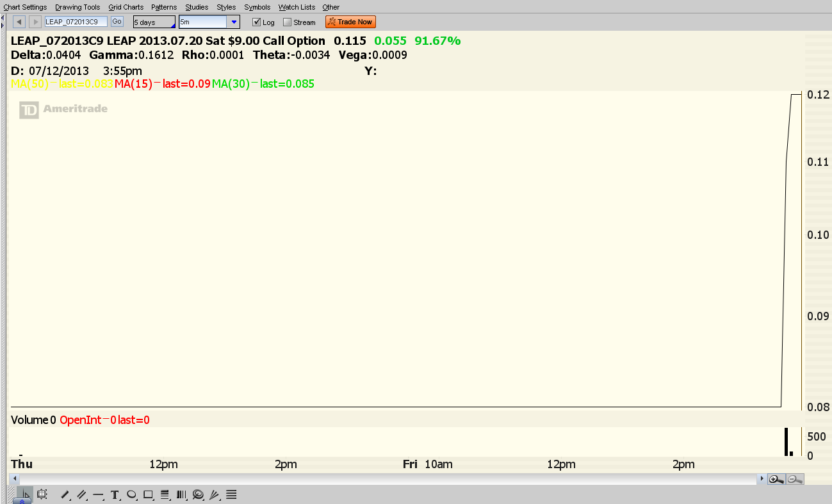Pick the horizontal line drawing tool
832x504 pixels.
tap(98, 494)
